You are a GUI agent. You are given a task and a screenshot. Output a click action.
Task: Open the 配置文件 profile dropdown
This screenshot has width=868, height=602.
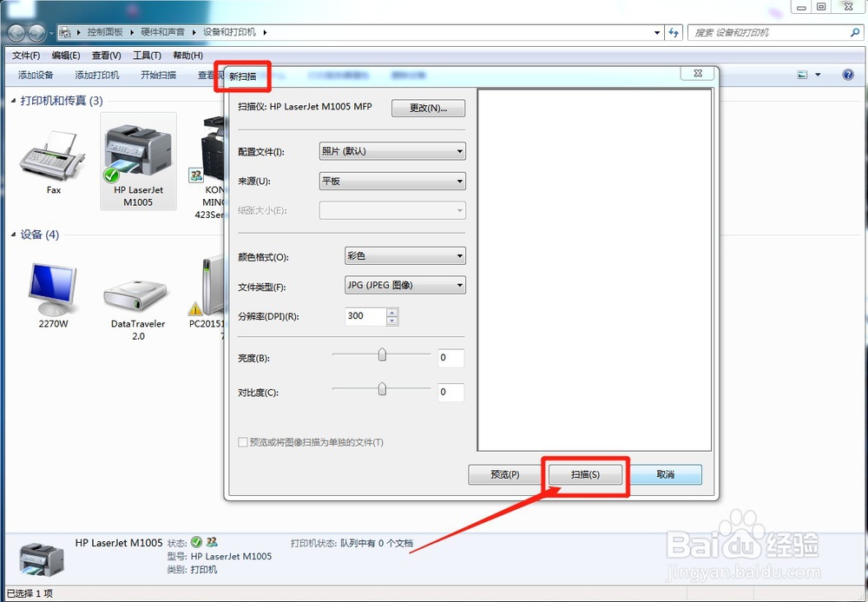[x=392, y=151]
